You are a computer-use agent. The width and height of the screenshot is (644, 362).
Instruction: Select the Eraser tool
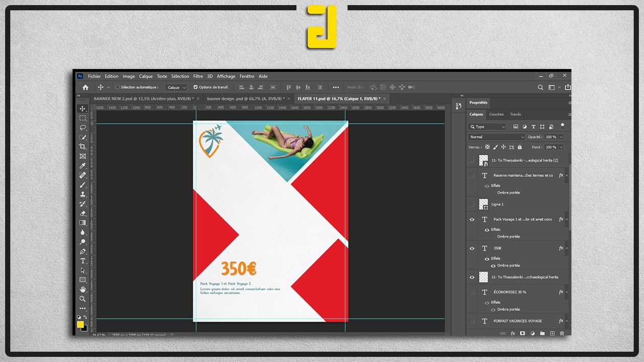point(82,213)
